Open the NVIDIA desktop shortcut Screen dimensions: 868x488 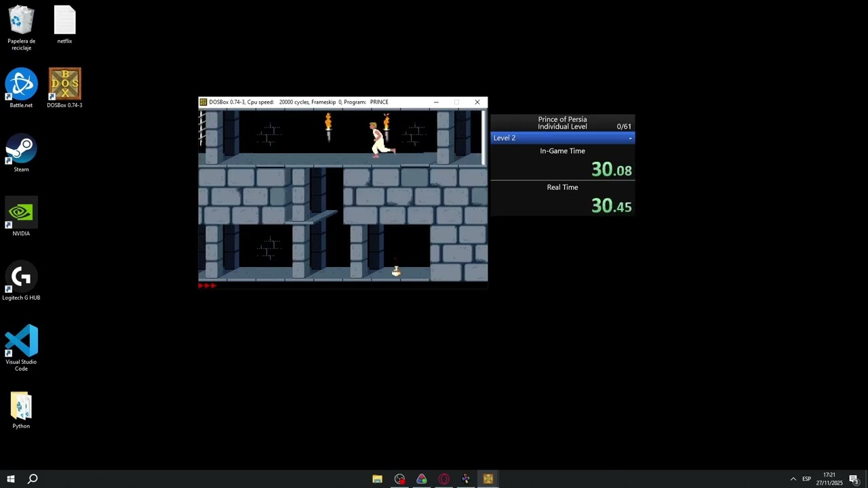[x=21, y=217]
